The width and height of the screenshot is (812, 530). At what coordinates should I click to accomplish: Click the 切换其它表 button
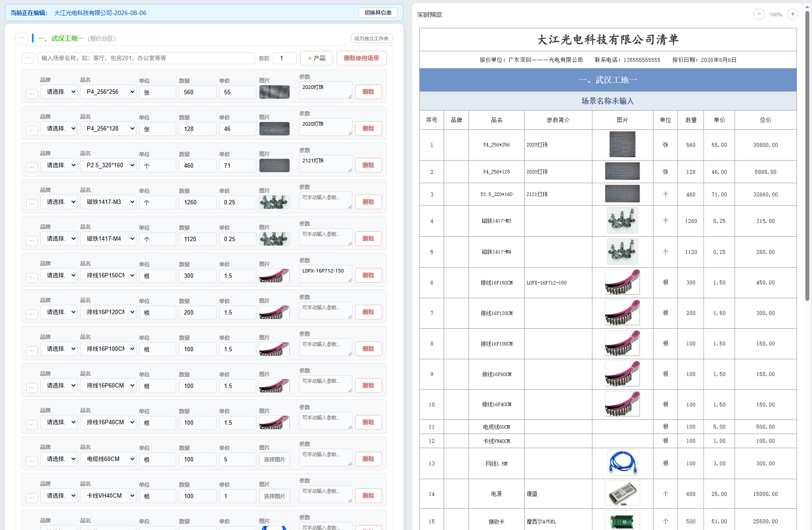pyautogui.click(x=378, y=12)
